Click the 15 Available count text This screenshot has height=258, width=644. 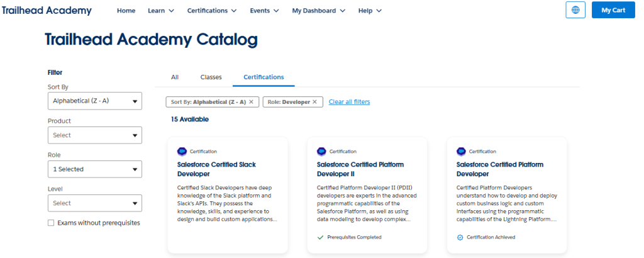click(190, 120)
